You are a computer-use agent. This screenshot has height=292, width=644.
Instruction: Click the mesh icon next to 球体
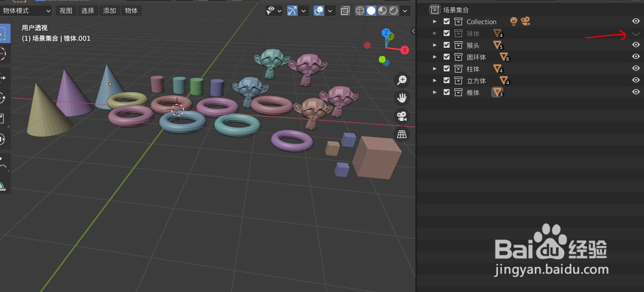[498, 33]
